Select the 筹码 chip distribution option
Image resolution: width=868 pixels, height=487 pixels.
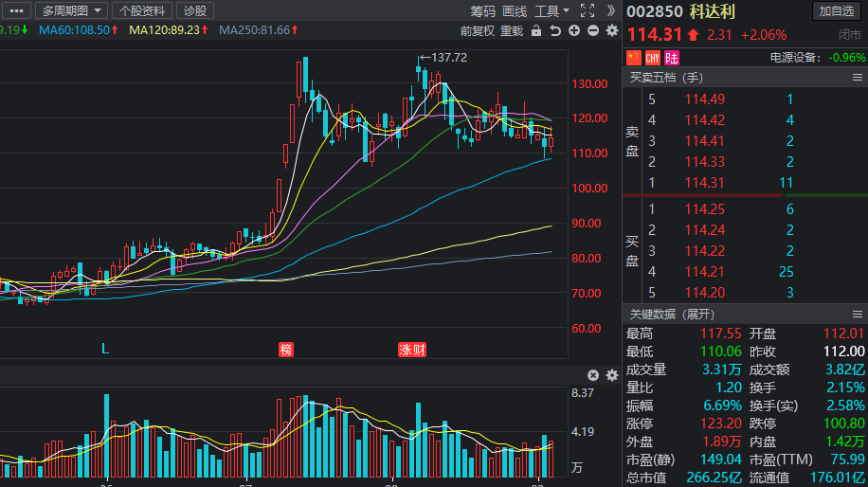pyautogui.click(x=482, y=11)
